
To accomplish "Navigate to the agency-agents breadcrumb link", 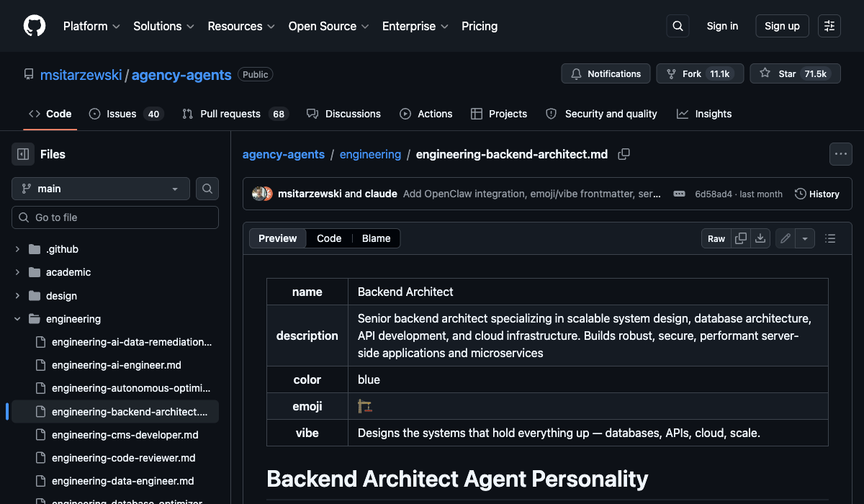I will pyautogui.click(x=284, y=154).
